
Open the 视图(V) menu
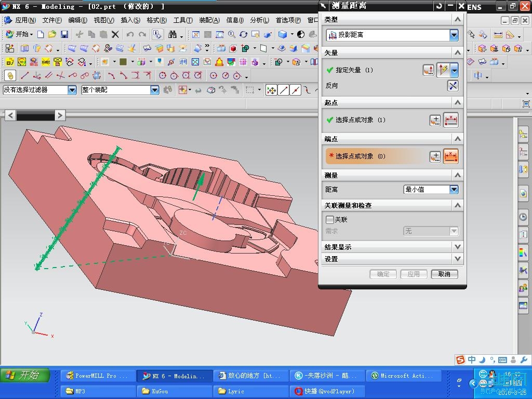tap(104, 20)
